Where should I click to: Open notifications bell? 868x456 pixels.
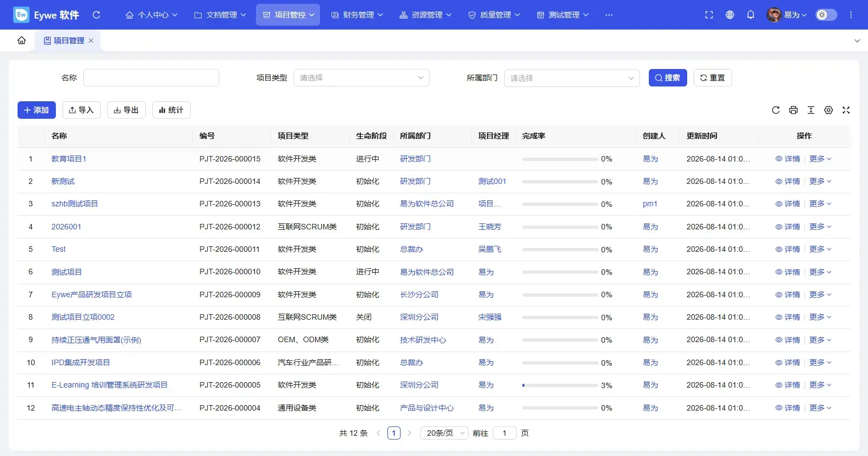pyautogui.click(x=751, y=15)
